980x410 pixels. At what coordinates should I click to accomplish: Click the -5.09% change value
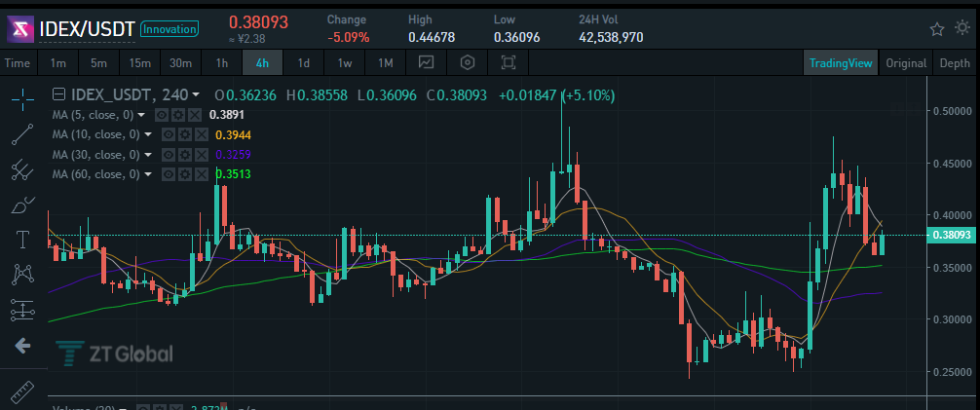[x=348, y=38]
